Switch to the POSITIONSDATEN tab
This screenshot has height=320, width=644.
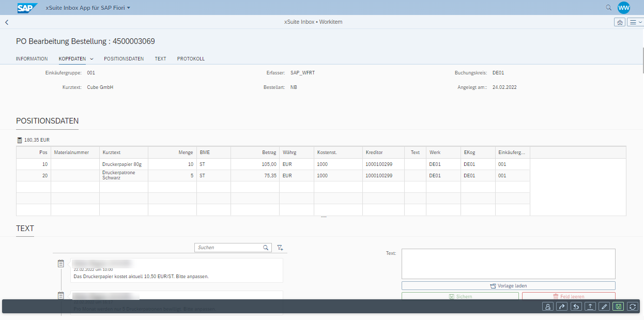124,59
